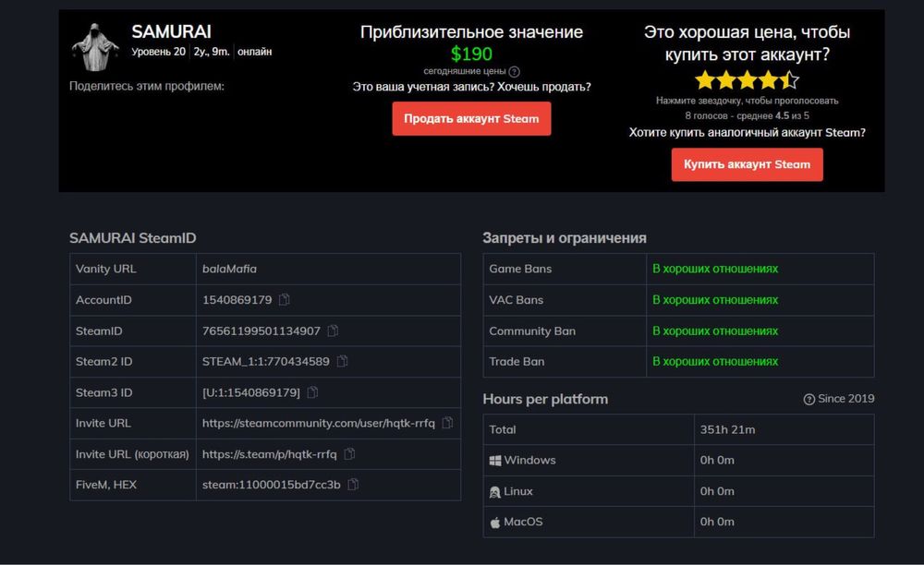Click the Game Bans status text

[x=715, y=269]
